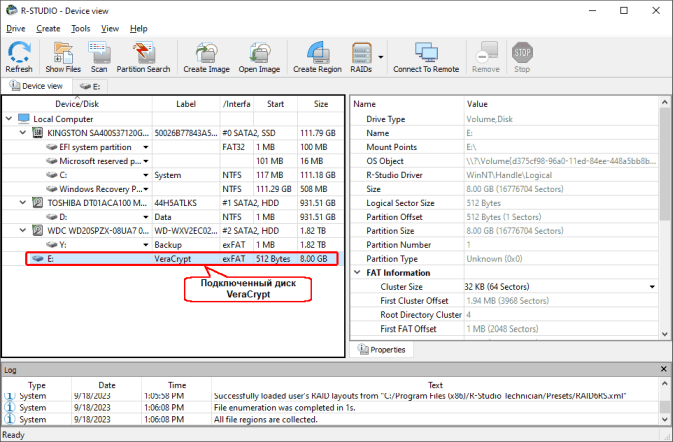Click the Create Region toolbar icon
673x442 pixels.
[x=318, y=57]
